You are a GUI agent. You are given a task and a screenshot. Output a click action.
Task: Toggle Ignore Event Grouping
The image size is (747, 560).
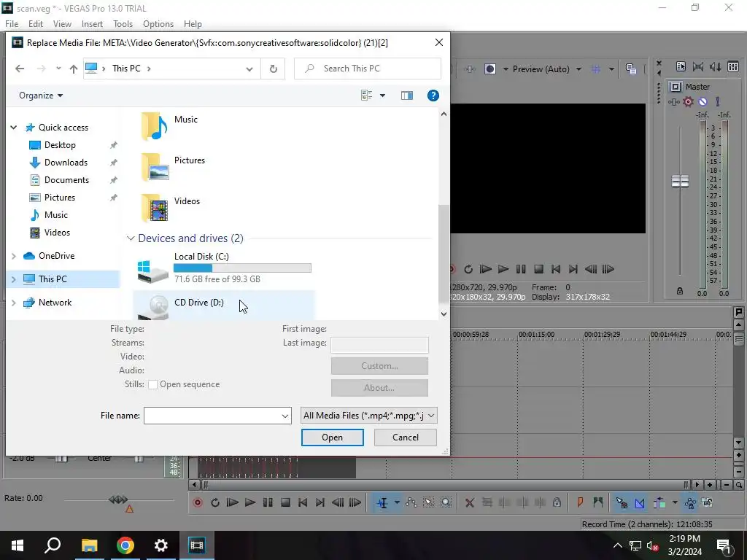tap(708, 502)
